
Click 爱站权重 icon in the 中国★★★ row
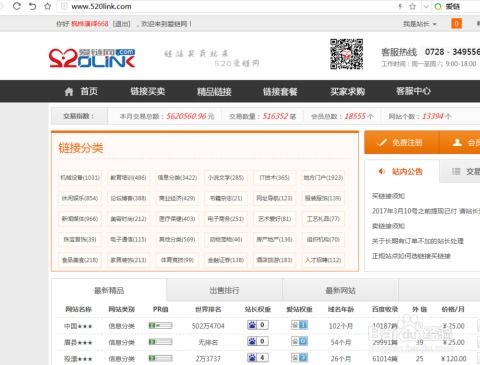299,325
